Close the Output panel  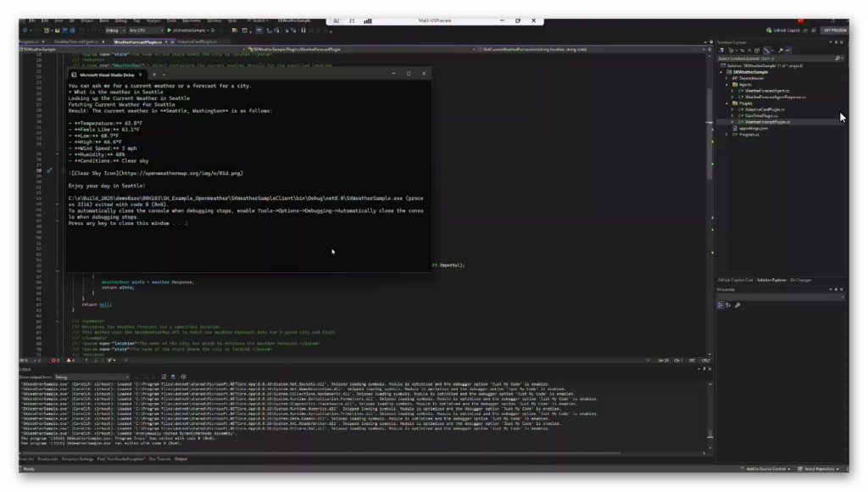tap(709, 369)
